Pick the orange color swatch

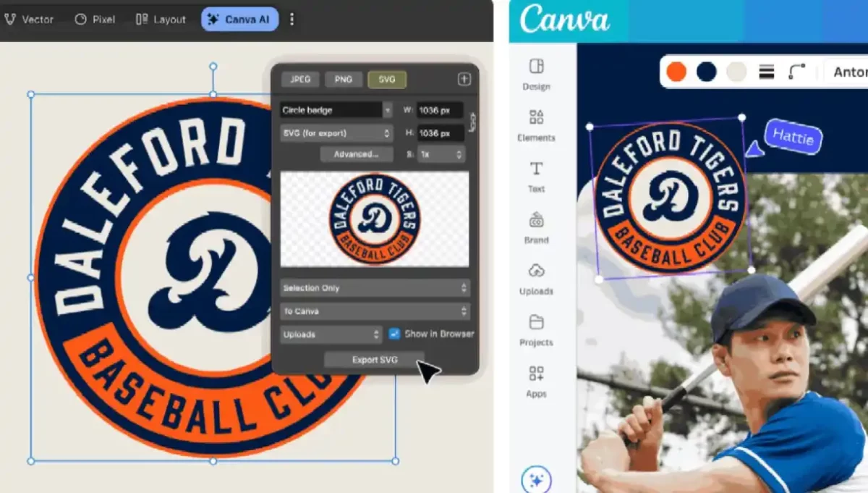coord(676,72)
